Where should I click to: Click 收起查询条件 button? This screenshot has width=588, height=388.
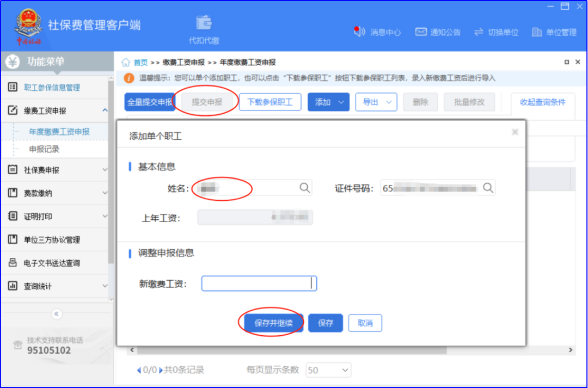tap(543, 102)
